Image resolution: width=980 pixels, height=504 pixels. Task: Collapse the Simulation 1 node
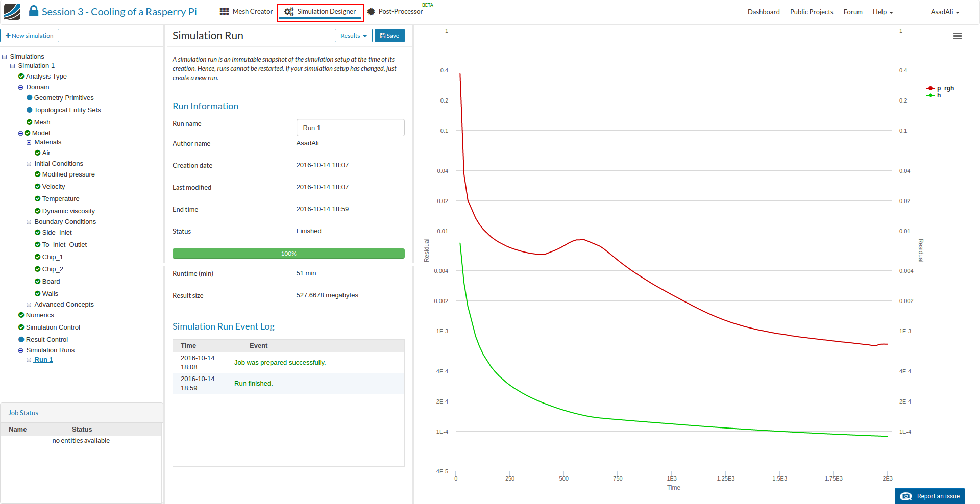coord(13,66)
